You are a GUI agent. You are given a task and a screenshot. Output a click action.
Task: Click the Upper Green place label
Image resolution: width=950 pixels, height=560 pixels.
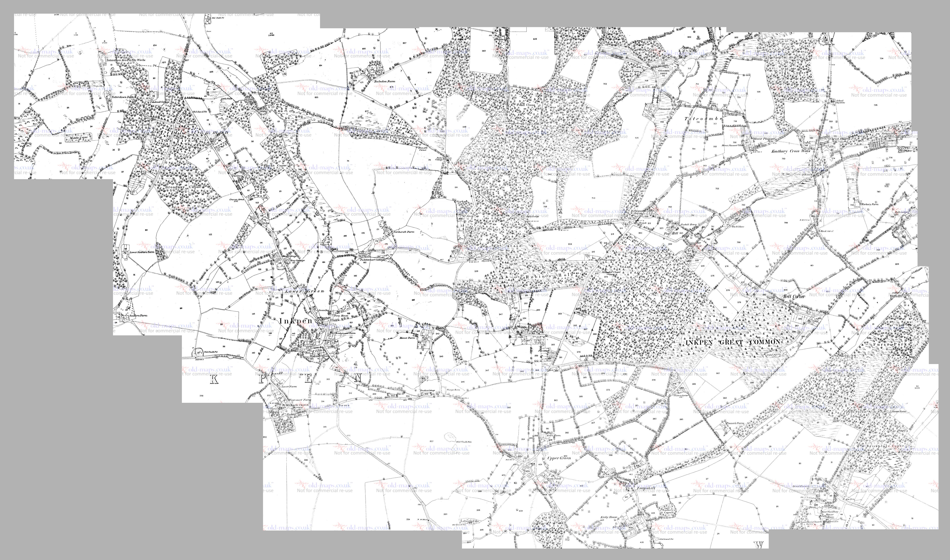click(559, 458)
